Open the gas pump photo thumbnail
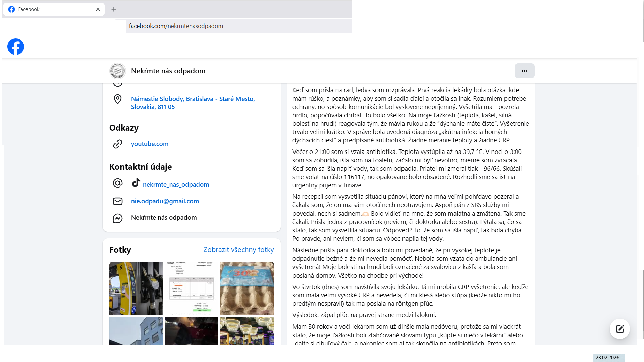 tap(136, 288)
